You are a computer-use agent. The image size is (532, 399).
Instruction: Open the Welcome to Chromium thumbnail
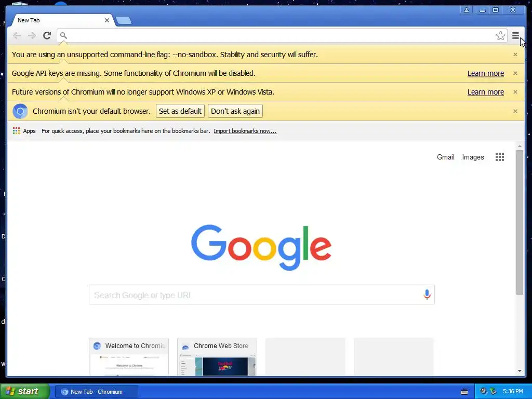pos(129,357)
